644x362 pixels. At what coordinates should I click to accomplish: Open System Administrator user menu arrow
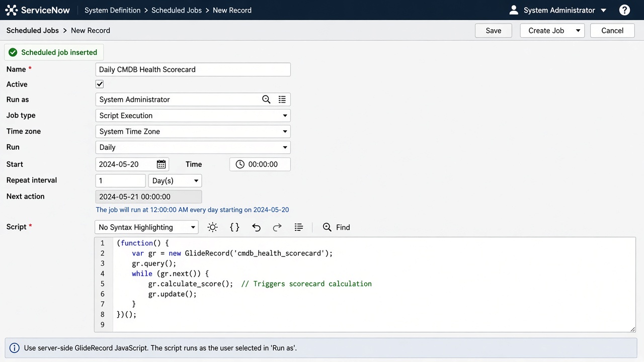(x=604, y=10)
